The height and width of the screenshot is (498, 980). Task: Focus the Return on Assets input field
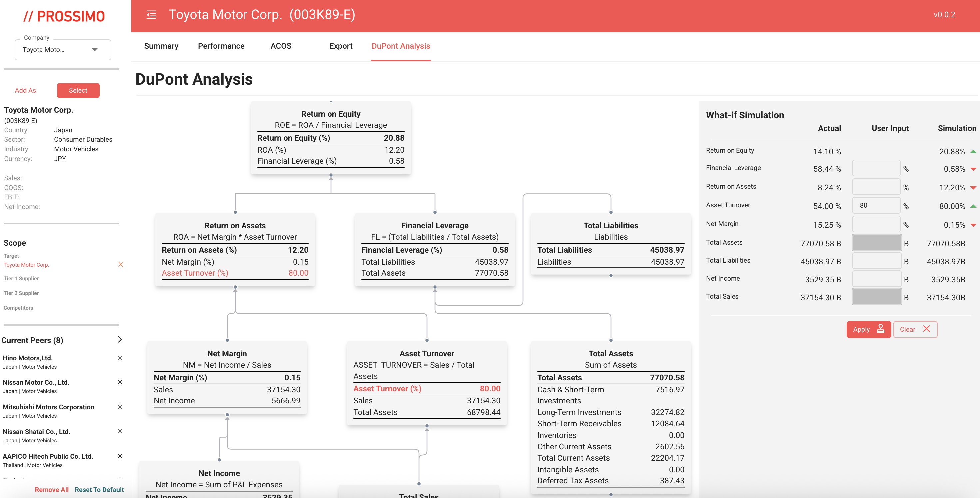[x=876, y=187]
